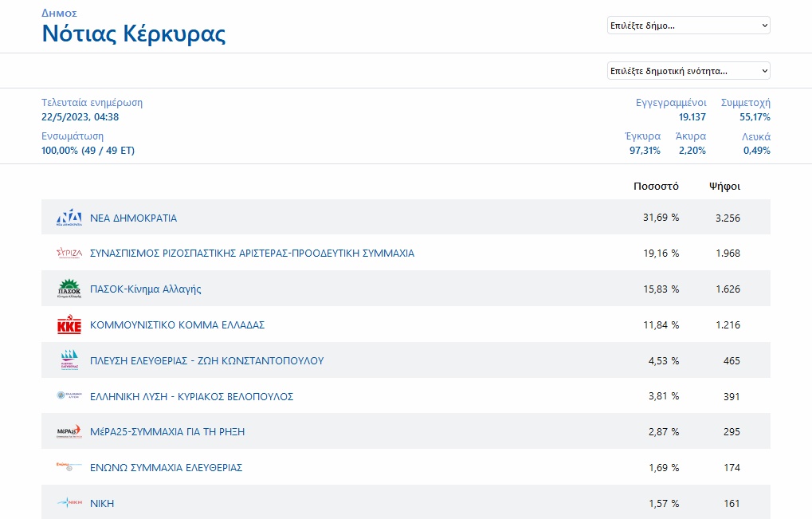Select ΕΛΛΗΝΙΚΗ ΛΥΣΗ - ΚΥΡΙΑΚΟΣ ΒΕΛΟΠΟΥΛΟΣ link

(191, 396)
